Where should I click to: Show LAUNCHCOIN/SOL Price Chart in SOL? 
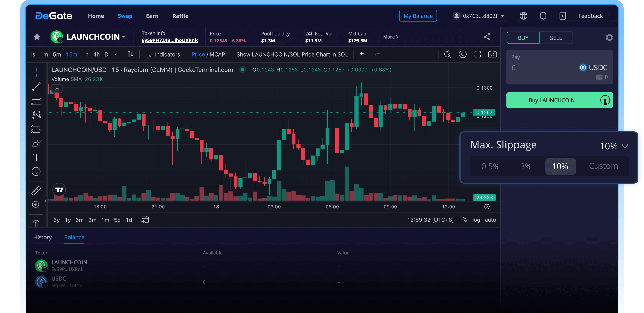coord(292,54)
